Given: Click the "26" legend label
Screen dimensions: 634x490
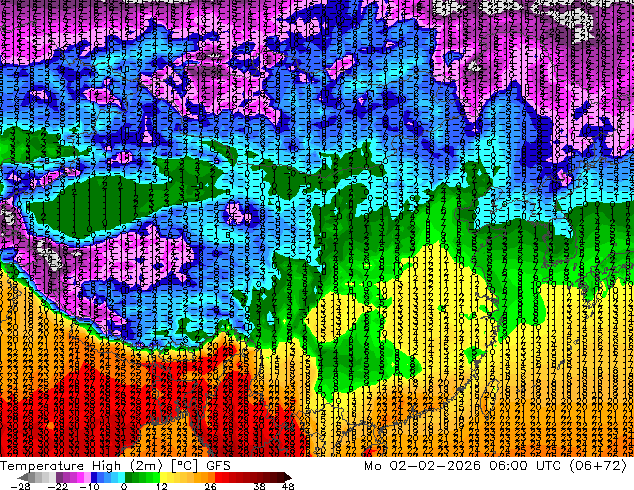Looking at the screenshot, I should pyautogui.click(x=210, y=486).
